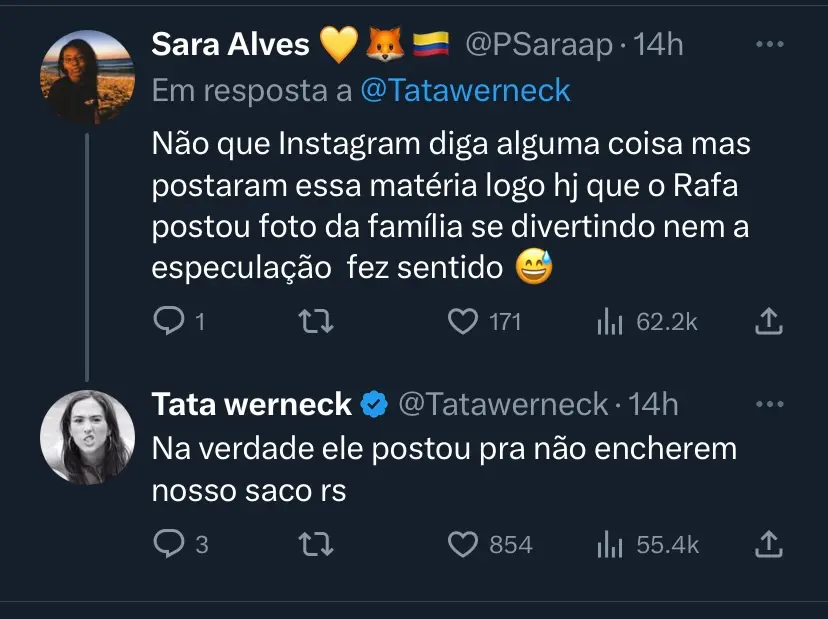Screen dimensions: 828x619
Task: Click the Sara Alves display name
Action: [230, 44]
